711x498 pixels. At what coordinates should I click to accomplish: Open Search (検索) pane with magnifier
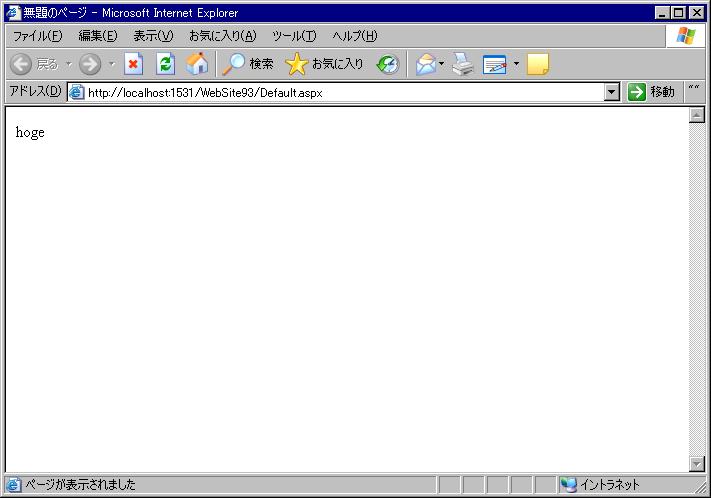[x=248, y=64]
